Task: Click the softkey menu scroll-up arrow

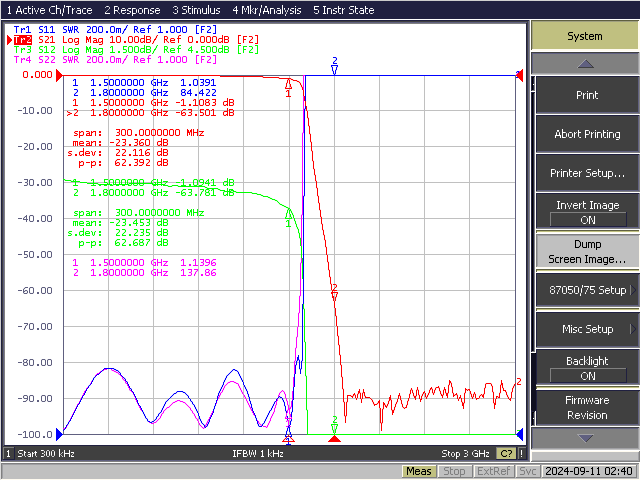Action: pos(585,64)
